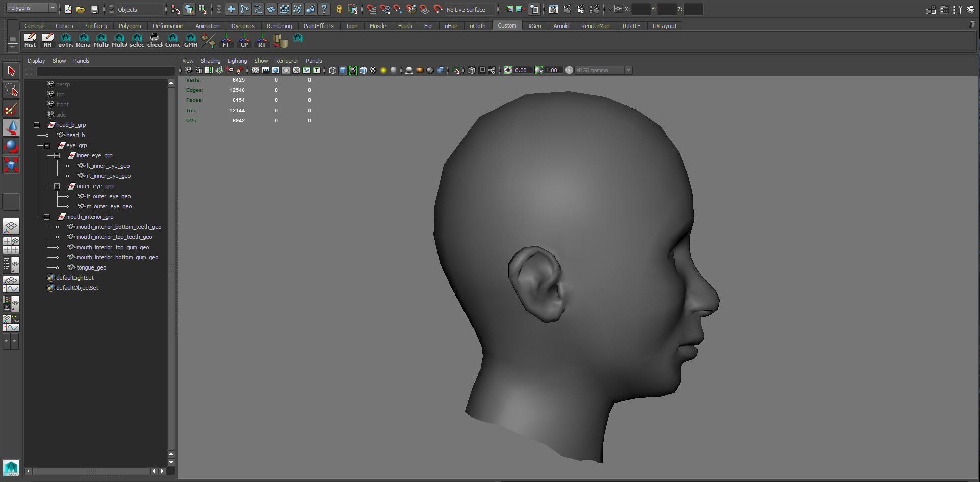The image size is (980, 482).
Task: Toggle film gate display icon
Action: click(266, 70)
